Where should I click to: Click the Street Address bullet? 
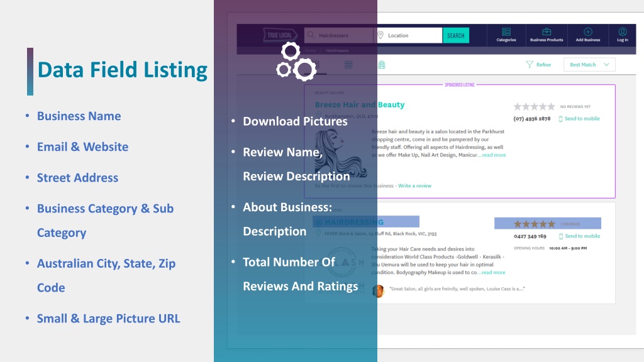(77, 178)
